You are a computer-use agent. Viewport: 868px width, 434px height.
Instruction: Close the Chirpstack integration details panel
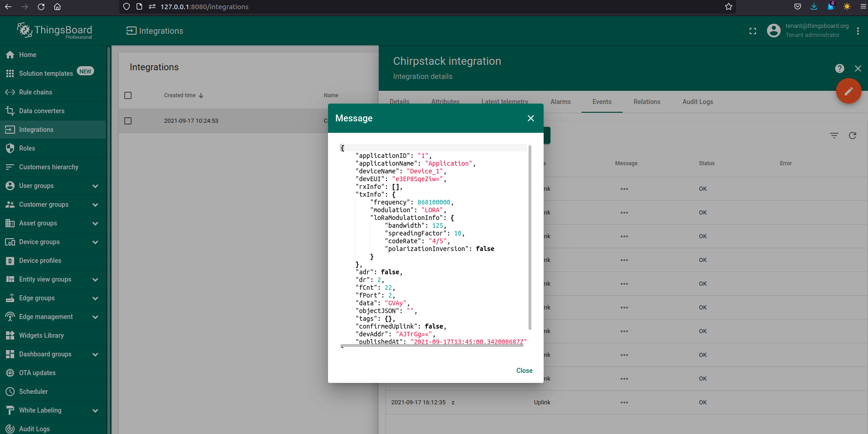pos(858,68)
